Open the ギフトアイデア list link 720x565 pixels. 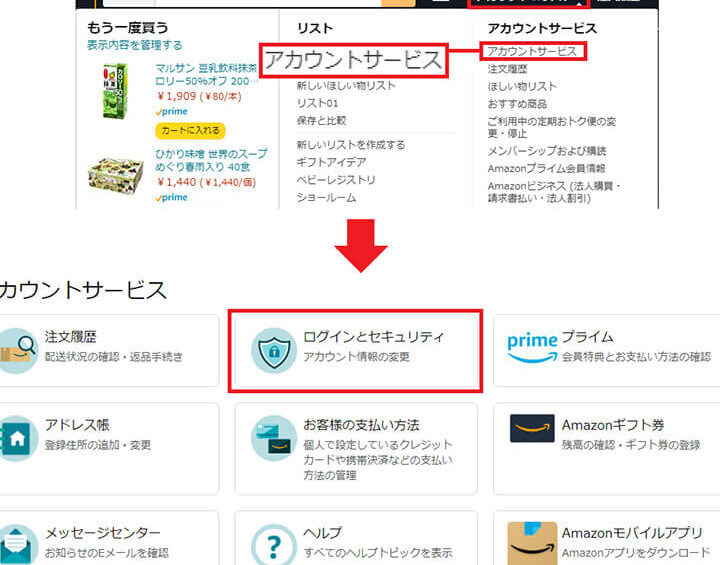tap(332, 162)
